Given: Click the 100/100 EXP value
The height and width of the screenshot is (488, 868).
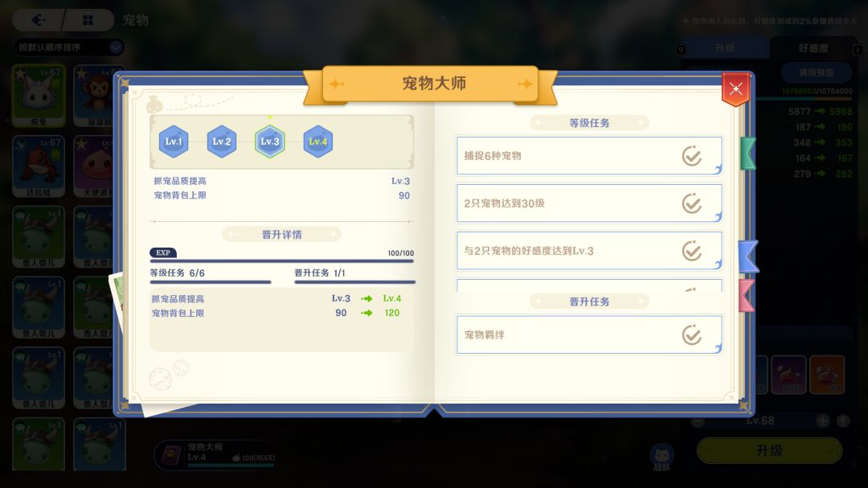Looking at the screenshot, I should click(x=401, y=253).
